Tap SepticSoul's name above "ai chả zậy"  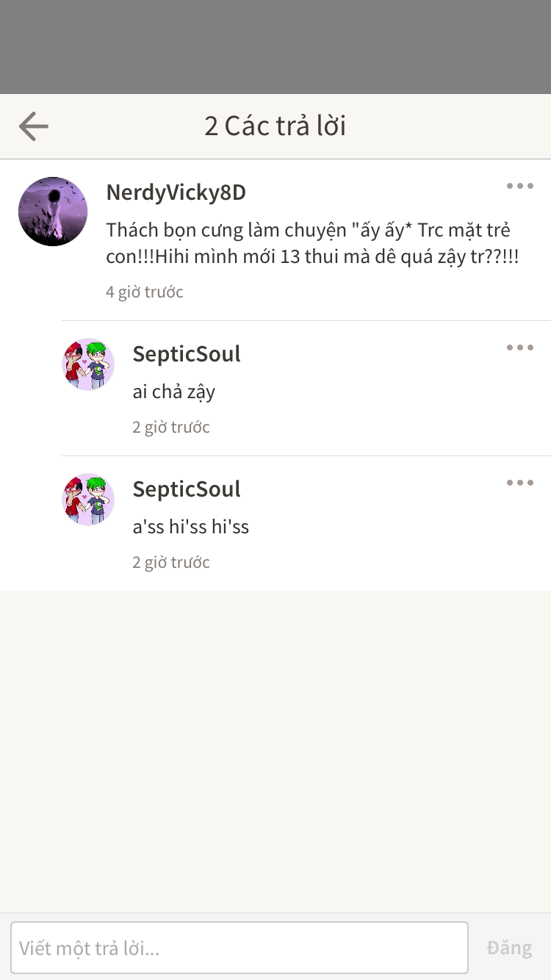187,354
